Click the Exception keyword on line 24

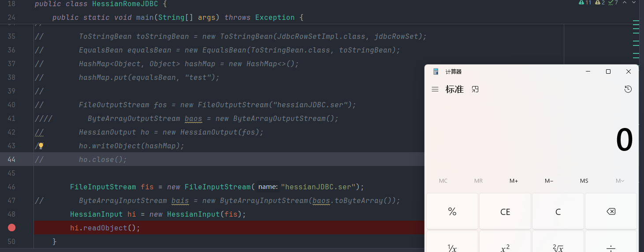(275, 18)
